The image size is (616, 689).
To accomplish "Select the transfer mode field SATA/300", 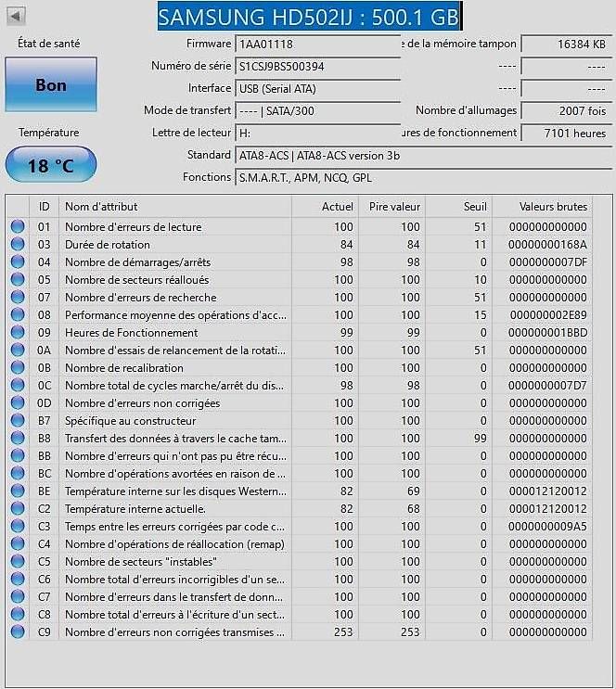I will [x=318, y=110].
